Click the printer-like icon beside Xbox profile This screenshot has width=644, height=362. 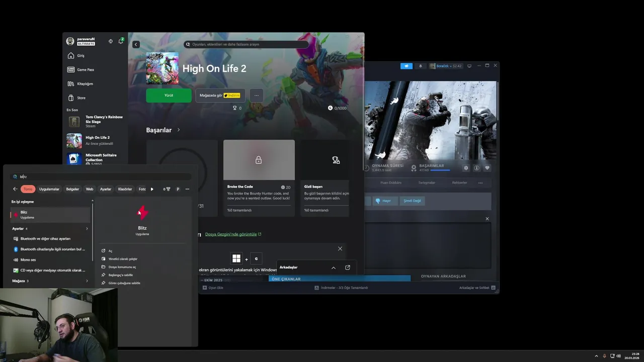click(x=111, y=41)
